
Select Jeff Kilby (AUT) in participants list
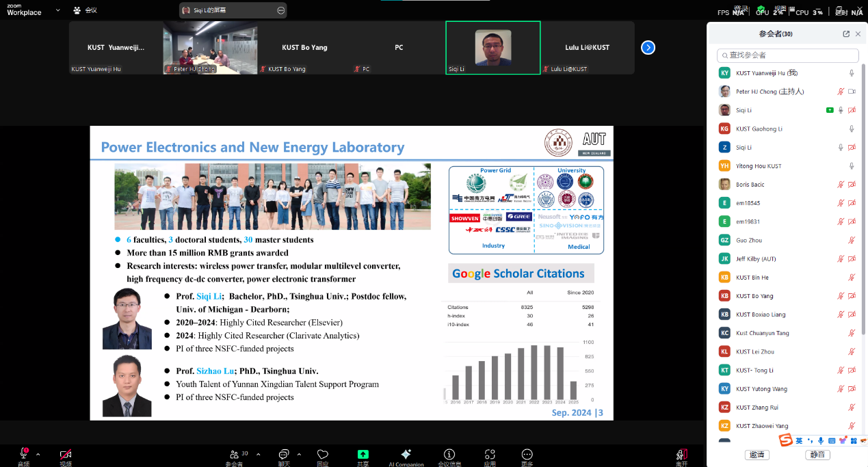(787, 259)
